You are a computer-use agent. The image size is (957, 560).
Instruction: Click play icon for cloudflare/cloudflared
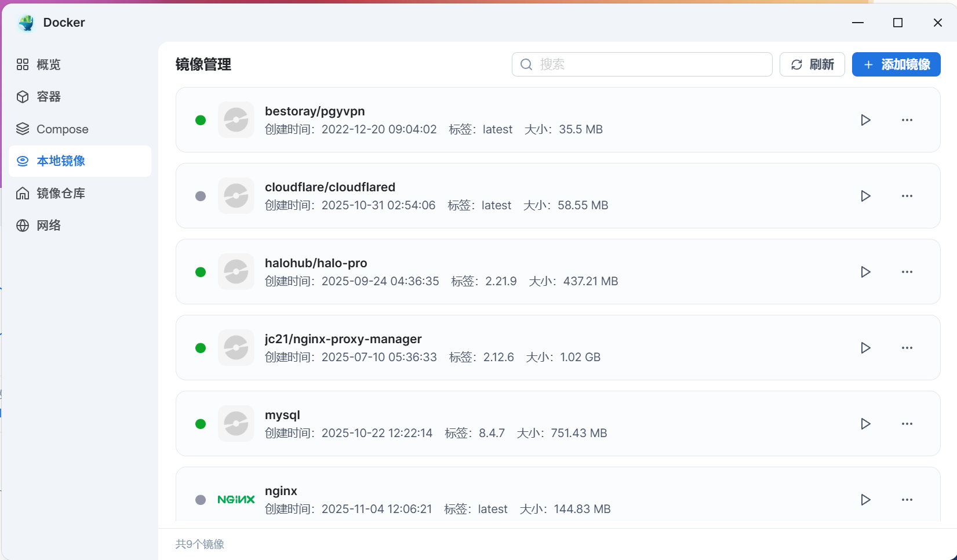(x=865, y=196)
